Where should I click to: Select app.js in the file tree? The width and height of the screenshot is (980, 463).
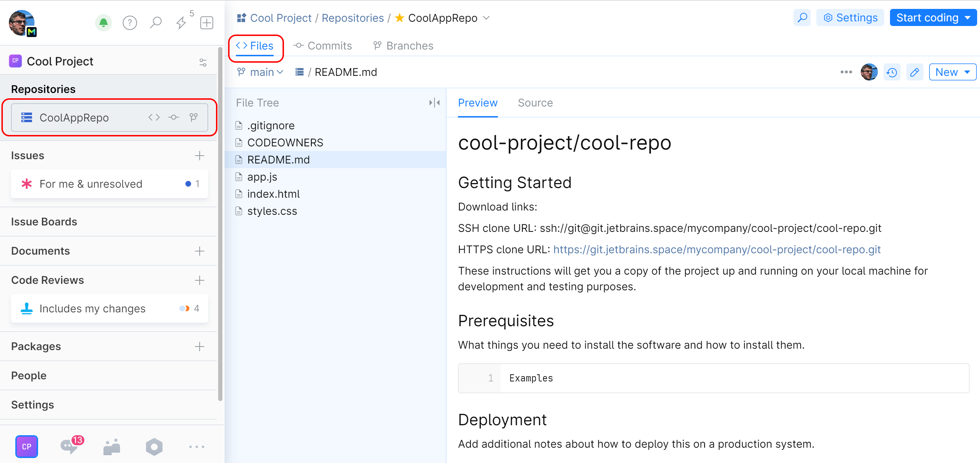pyautogui.click(x=263, y=176)
